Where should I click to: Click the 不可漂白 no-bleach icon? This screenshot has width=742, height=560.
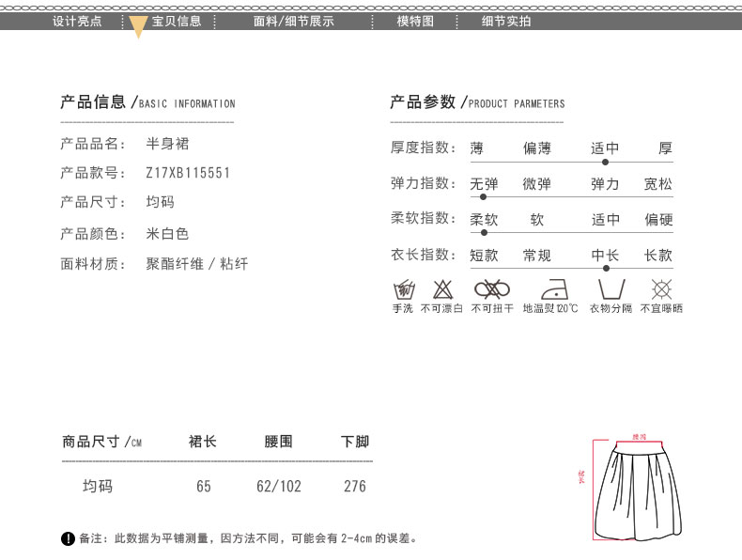tap(442, 289)
